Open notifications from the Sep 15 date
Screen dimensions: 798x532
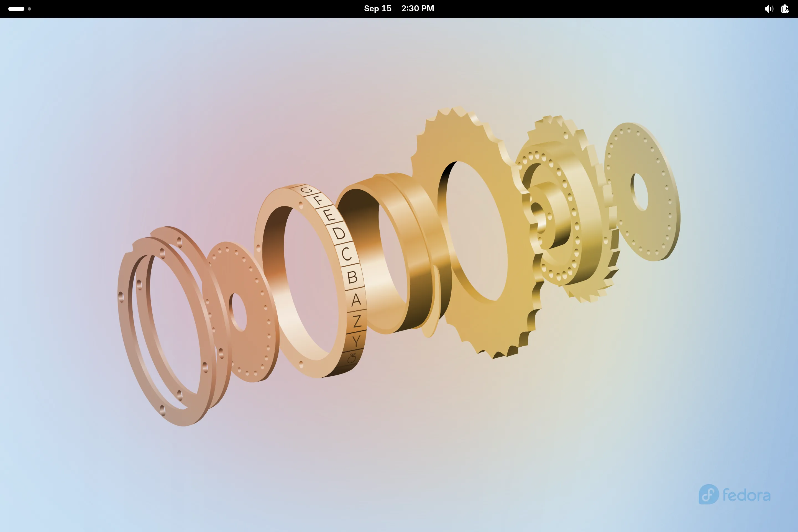378,9
